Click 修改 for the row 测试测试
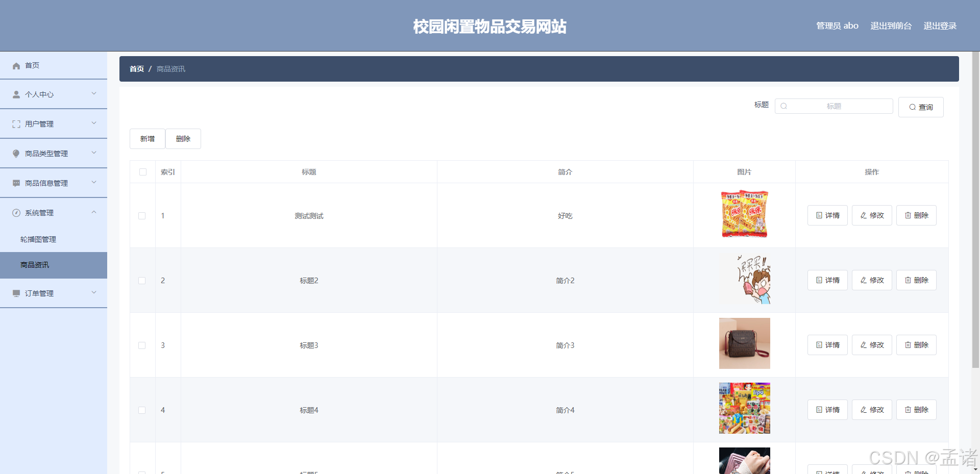Viewport: 980px width, 474px height. [872, 215]
